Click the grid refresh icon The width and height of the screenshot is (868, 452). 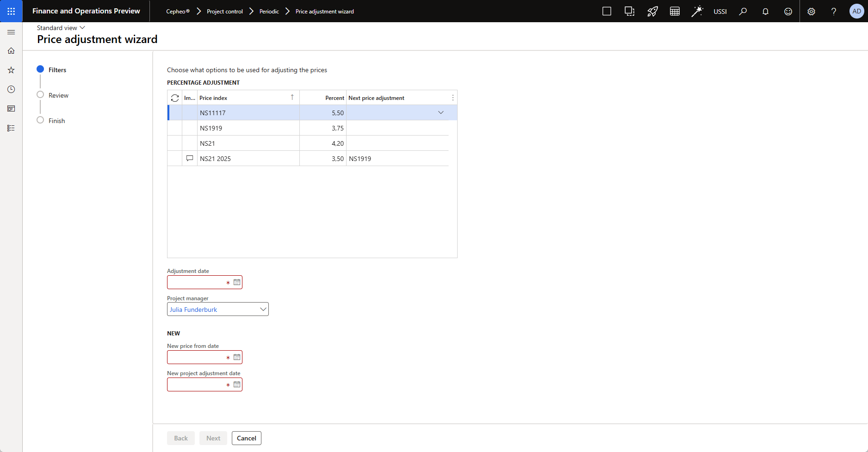175,98
